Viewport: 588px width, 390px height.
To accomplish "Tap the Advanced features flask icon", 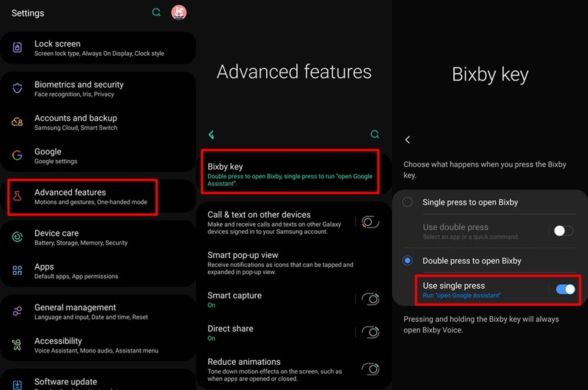I will point(17,196).
